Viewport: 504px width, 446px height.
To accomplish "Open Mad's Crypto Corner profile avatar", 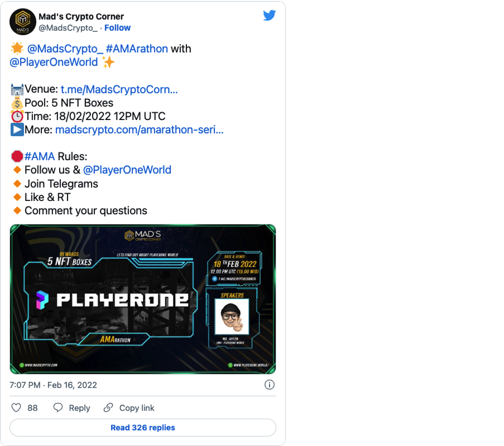I will [23, 22].
